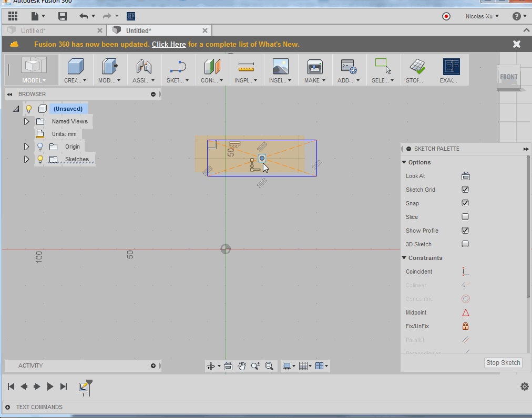This screenshot has width=532, height=418.
Task: Open the data panel grid icon
Action: click(x=13, y=16)
